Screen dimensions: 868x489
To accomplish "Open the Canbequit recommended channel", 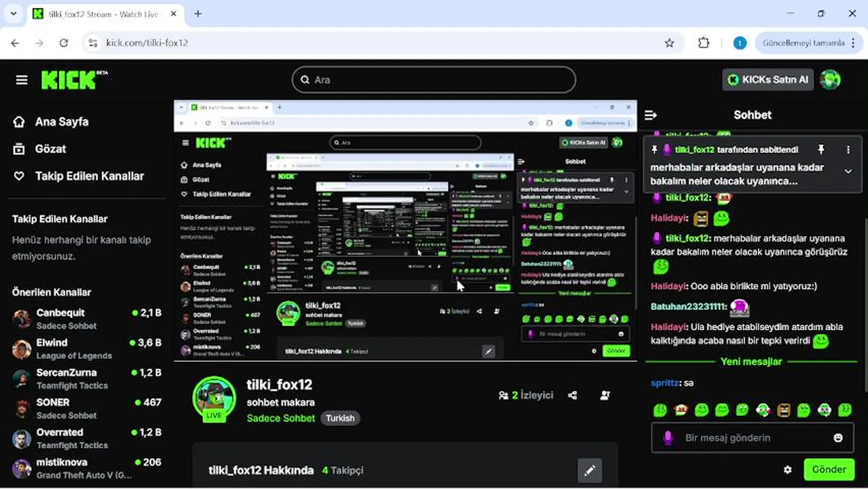I will pyautogui.click(x=87, y=319).
